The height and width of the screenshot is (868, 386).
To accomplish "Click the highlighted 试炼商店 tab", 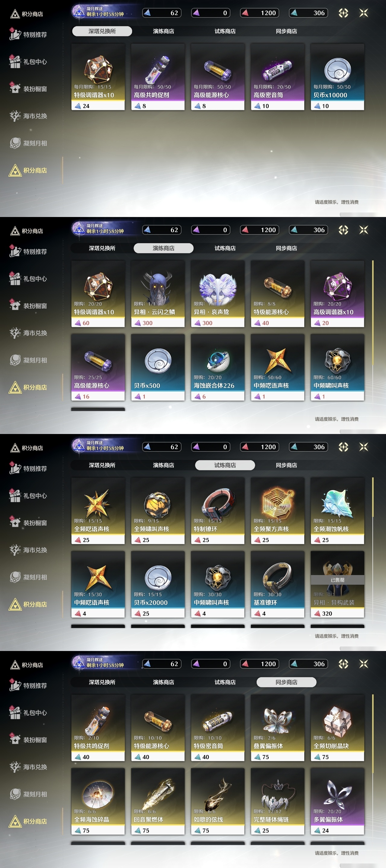I will click(x=225, y=465).
